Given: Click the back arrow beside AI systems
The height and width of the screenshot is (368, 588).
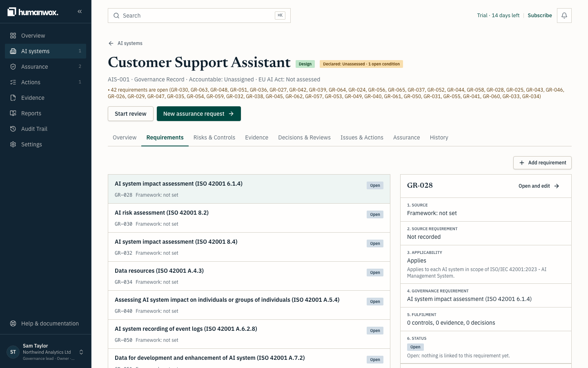Looking at the screenshot, I should (111, 43).
